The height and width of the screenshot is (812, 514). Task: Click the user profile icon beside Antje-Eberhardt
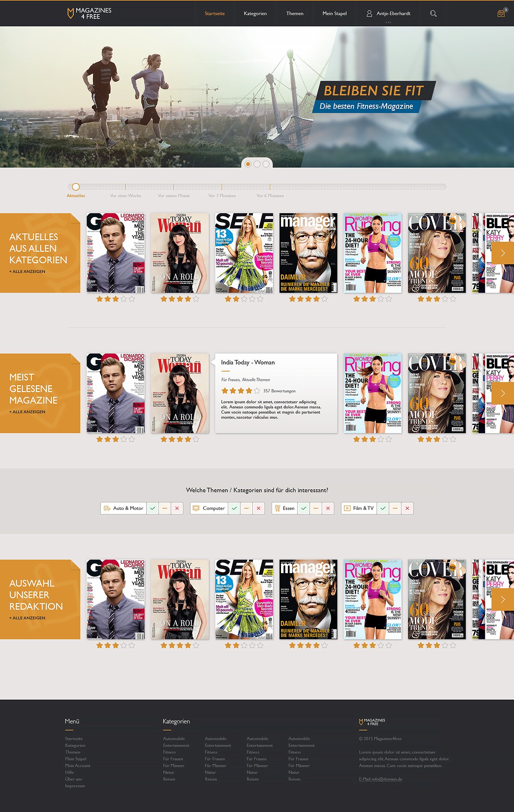369,13
